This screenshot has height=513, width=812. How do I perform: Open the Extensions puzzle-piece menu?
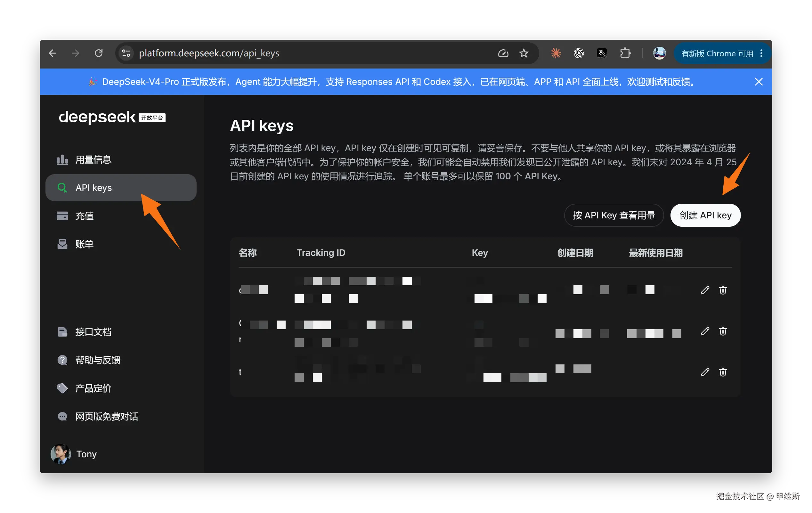point(625,53)
